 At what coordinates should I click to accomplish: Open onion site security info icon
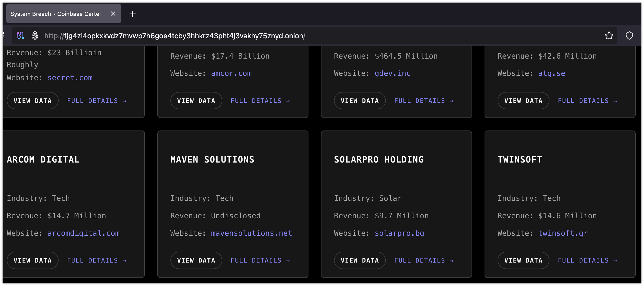tap(35, 35)
